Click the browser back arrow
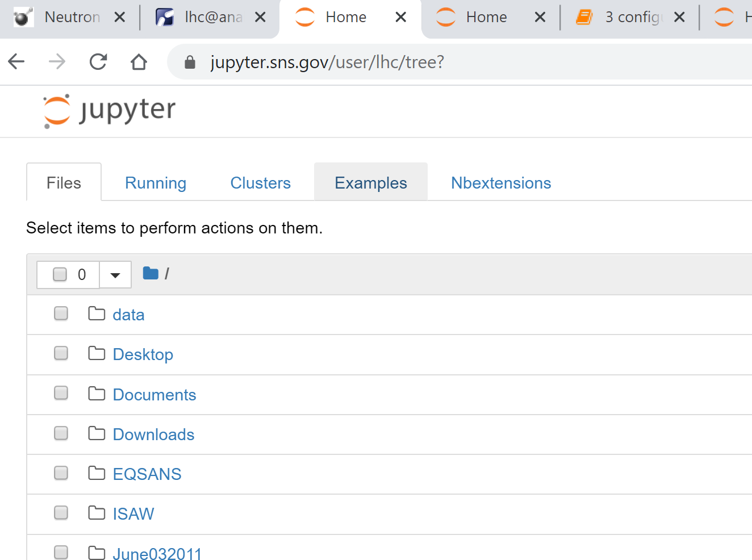The height and width of the screenshot is (560, 752). pos(16,61)
